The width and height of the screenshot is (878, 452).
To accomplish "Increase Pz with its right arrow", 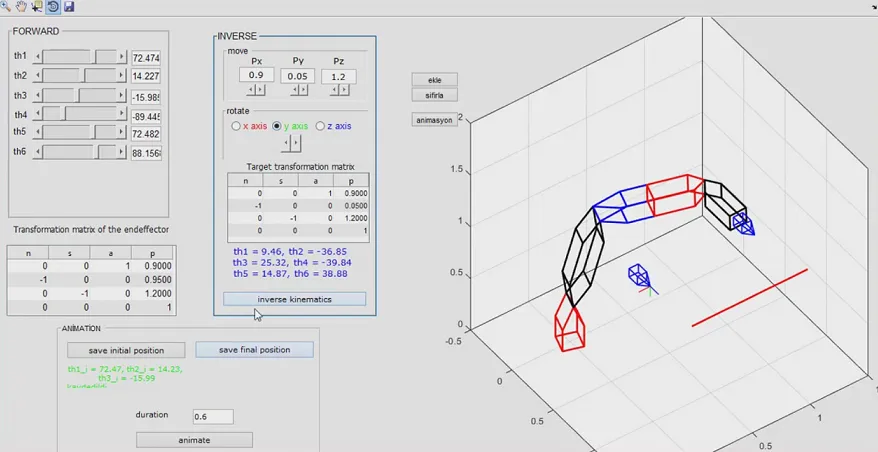I will point(344,90).
